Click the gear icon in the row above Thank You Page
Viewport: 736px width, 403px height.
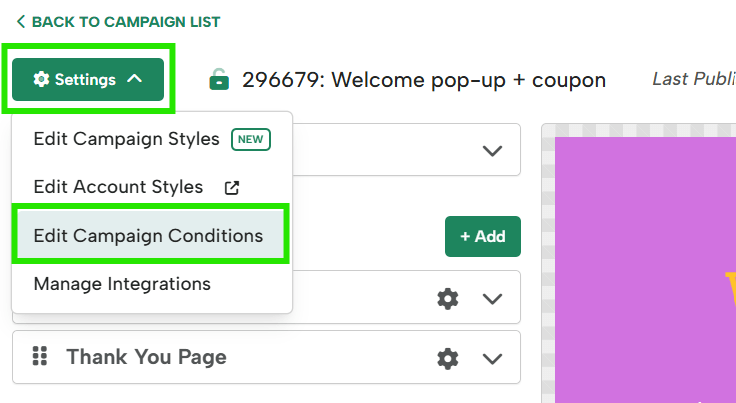coord(448,299)
